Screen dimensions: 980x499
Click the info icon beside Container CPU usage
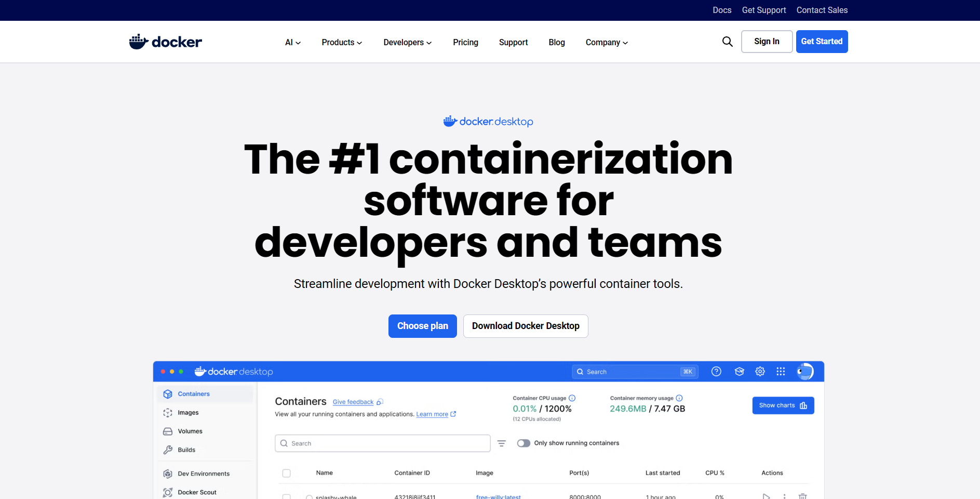pyautogui.click(x=572, y=398)
